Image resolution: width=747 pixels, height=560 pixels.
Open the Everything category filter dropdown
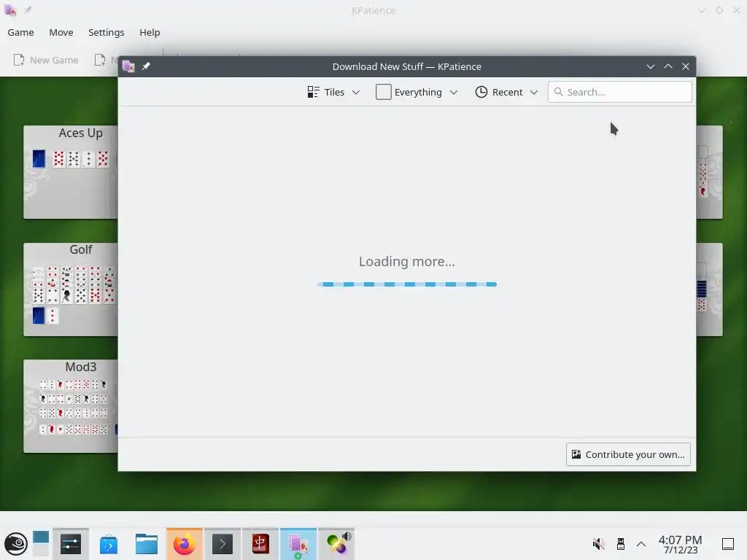click(417, 92)
